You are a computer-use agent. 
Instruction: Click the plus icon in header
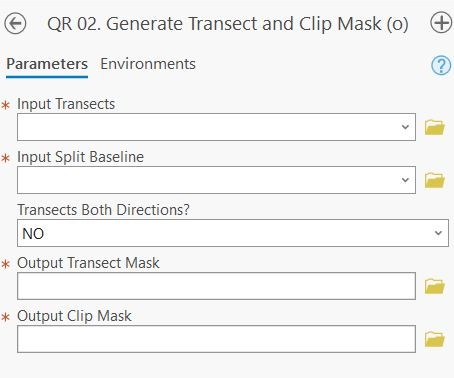[441, 23]
